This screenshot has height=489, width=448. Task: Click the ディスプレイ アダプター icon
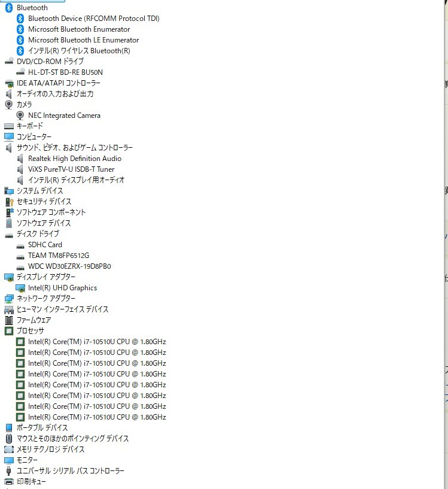click(x=9, y=277)
